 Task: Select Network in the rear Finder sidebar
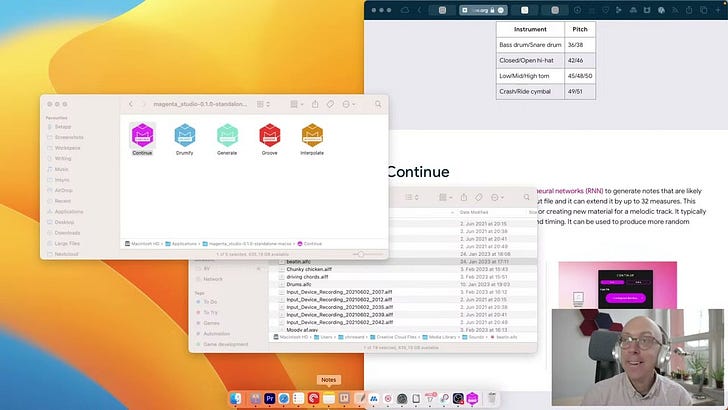209,279
